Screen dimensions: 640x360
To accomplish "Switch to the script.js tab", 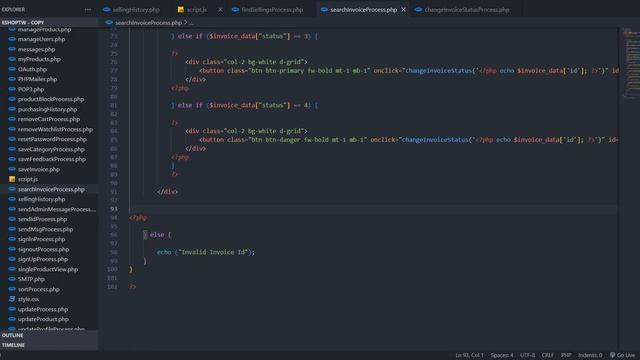I will [x=196, y=9].
